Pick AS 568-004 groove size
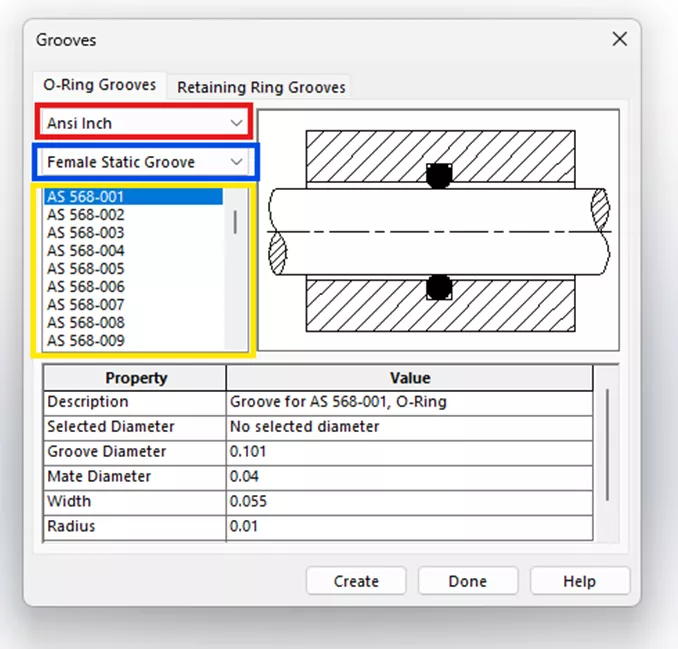 click(x=133, y=251)
